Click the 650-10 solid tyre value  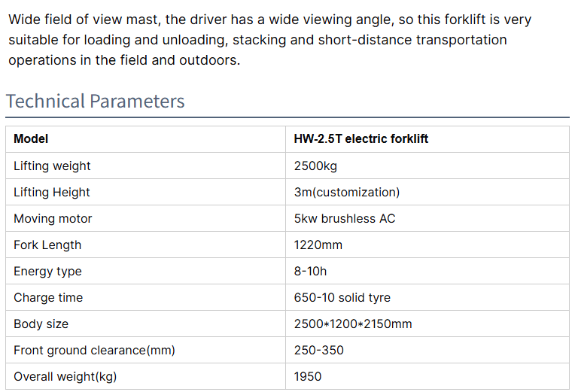click(342, 297)
